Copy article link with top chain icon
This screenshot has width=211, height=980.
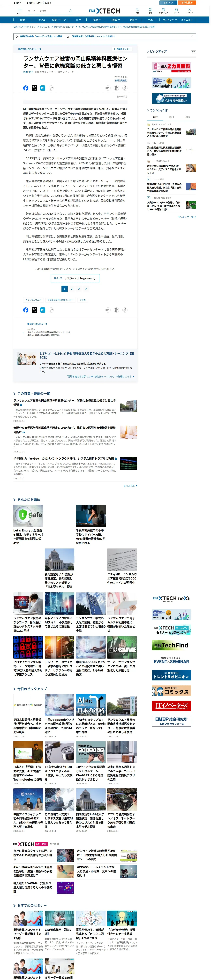pyautogui.click(x=51, y=88)
